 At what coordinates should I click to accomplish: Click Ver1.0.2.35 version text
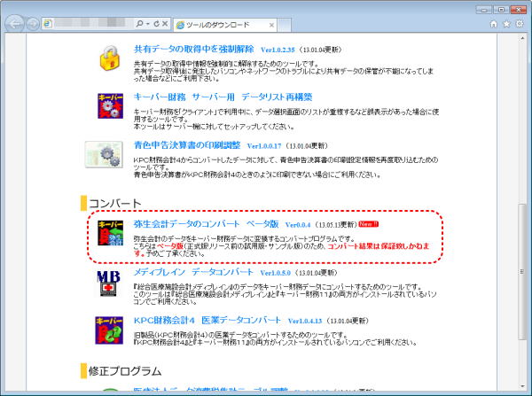point(278,50)
